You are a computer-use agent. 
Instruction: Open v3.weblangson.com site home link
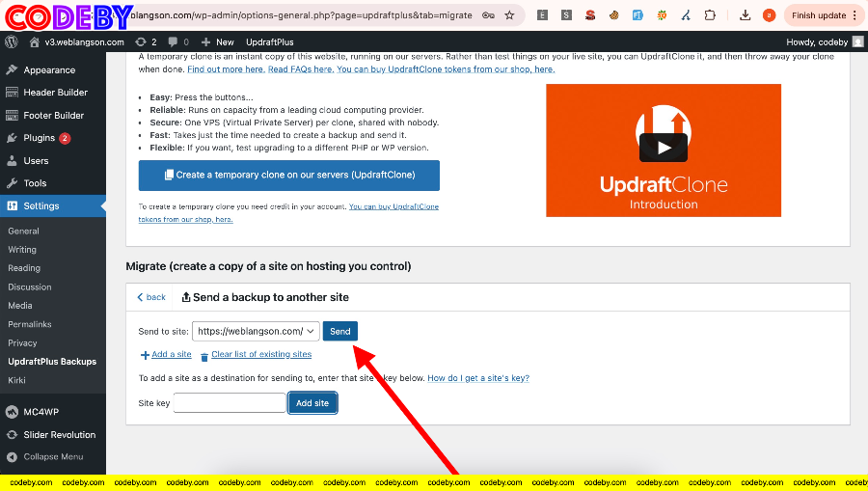pos(77,42)
